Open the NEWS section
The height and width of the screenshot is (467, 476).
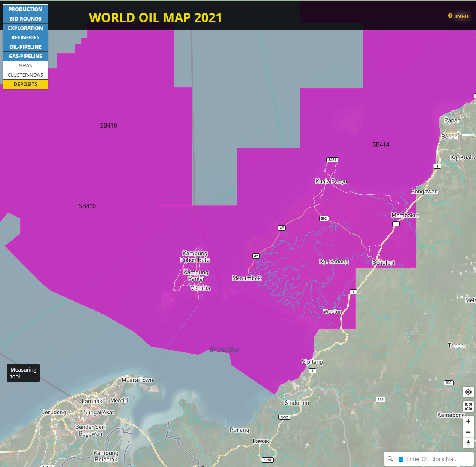pyautogui.click(x=25, y=65)
